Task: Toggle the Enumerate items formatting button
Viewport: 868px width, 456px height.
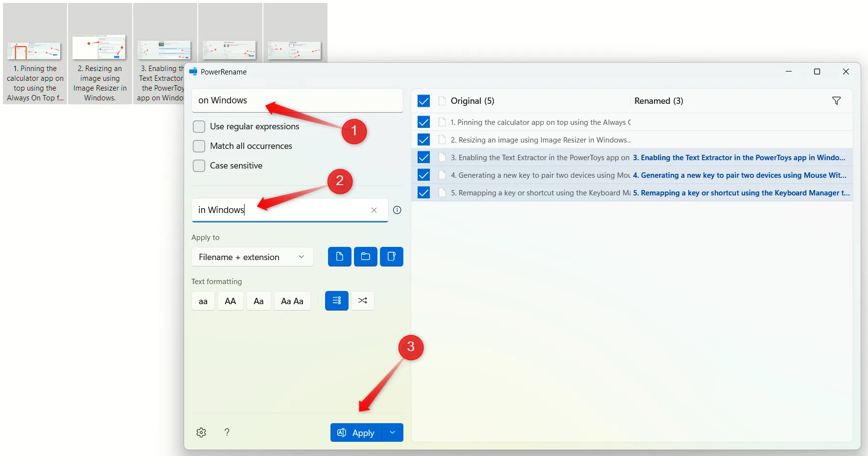Action: (336, 301)
